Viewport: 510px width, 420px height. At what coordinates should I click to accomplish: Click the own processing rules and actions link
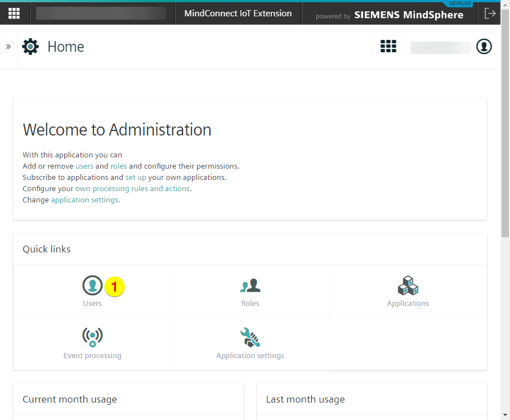132,188
